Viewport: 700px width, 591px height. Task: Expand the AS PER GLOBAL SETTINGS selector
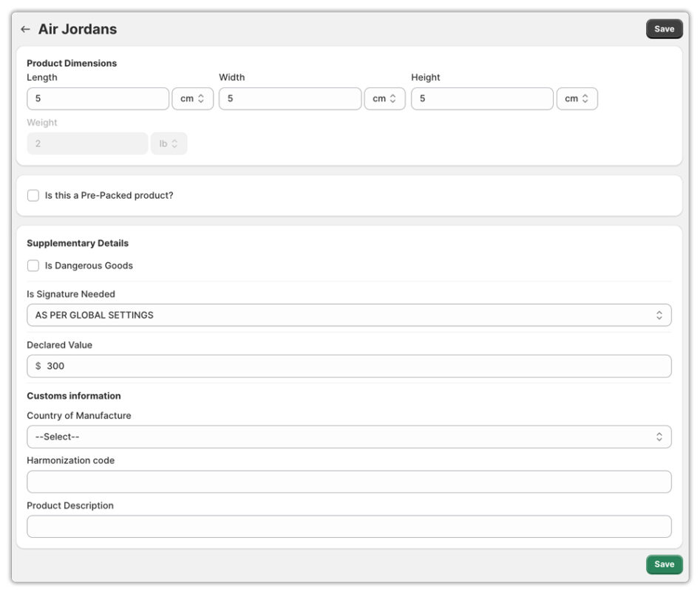coord(347,315)
